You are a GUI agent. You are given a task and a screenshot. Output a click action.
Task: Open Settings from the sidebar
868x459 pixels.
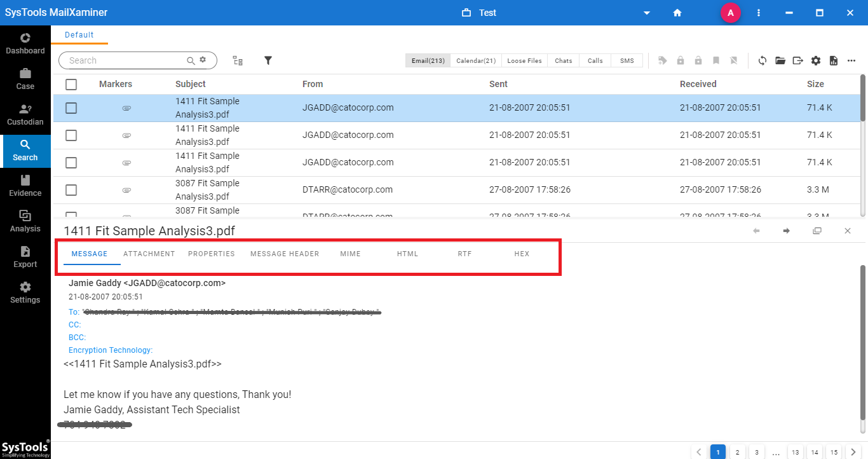point(25,292)
